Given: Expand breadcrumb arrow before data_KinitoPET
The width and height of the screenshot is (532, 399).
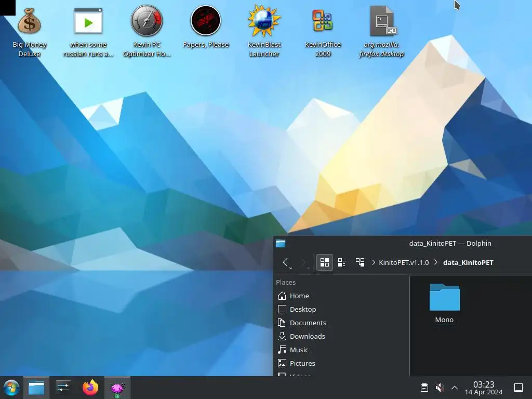Looking at the screenshot, I should point(436,262).
